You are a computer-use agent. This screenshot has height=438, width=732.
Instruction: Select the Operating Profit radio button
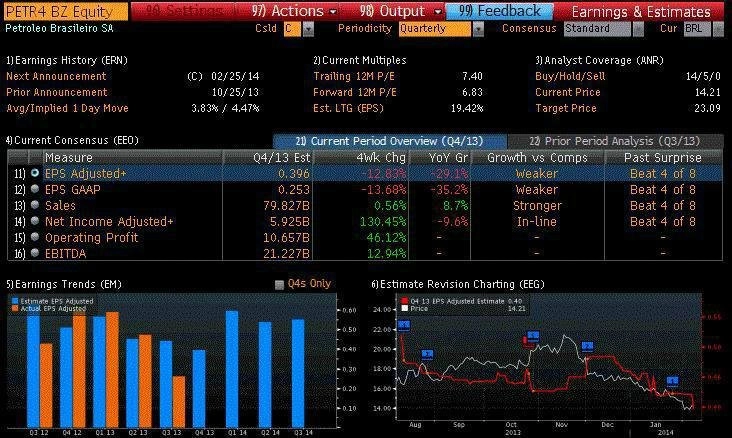(35, 237)
